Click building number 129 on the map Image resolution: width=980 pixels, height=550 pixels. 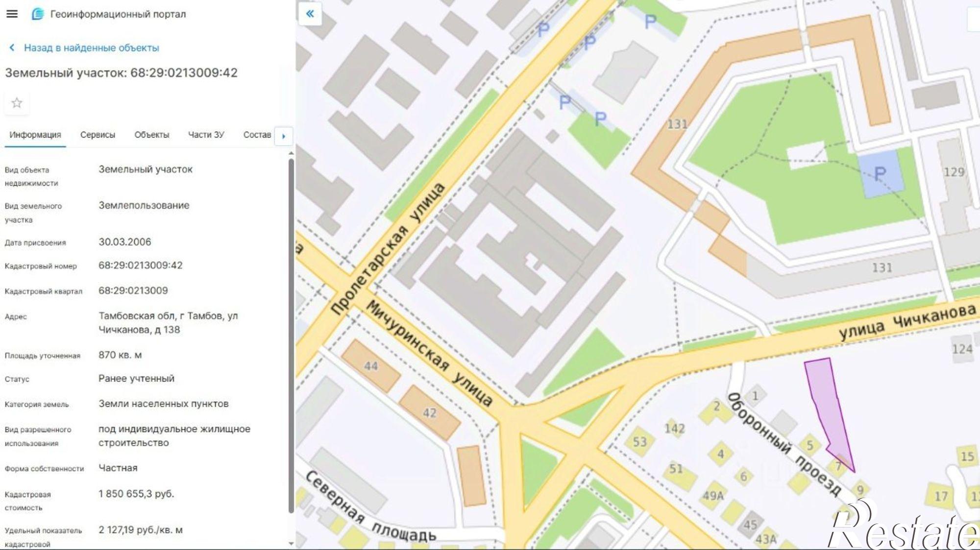click(x=954, y=172)
